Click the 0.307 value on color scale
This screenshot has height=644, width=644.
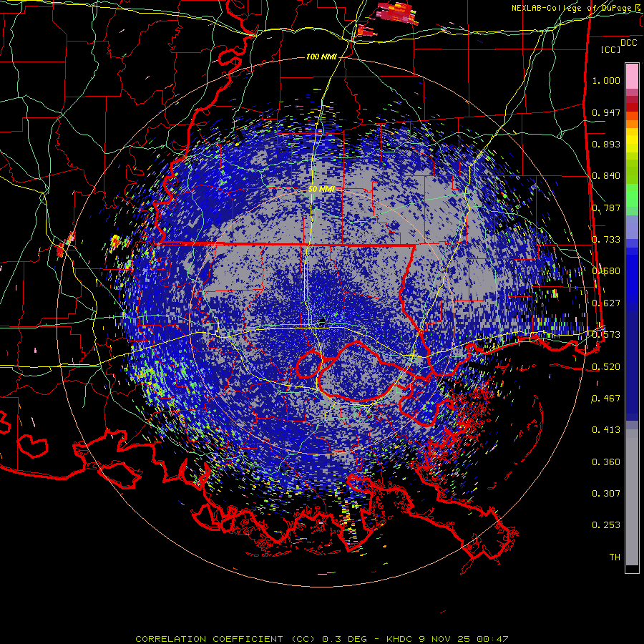(x=606, y=494)
